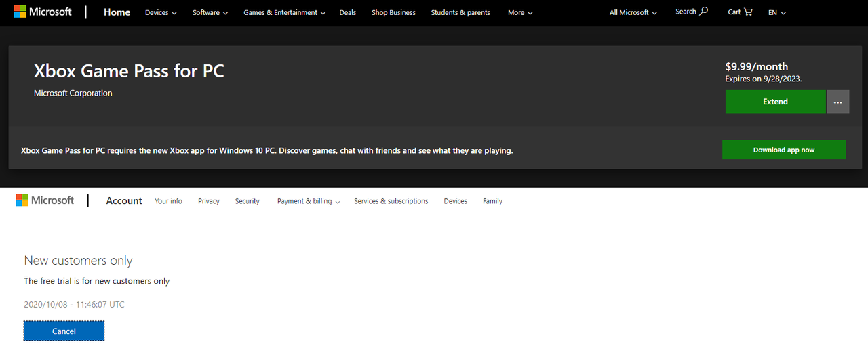The height and width of the screenshot is (359, 868).
Task: Open the Privacy tab
Action: tap(209, 201)
